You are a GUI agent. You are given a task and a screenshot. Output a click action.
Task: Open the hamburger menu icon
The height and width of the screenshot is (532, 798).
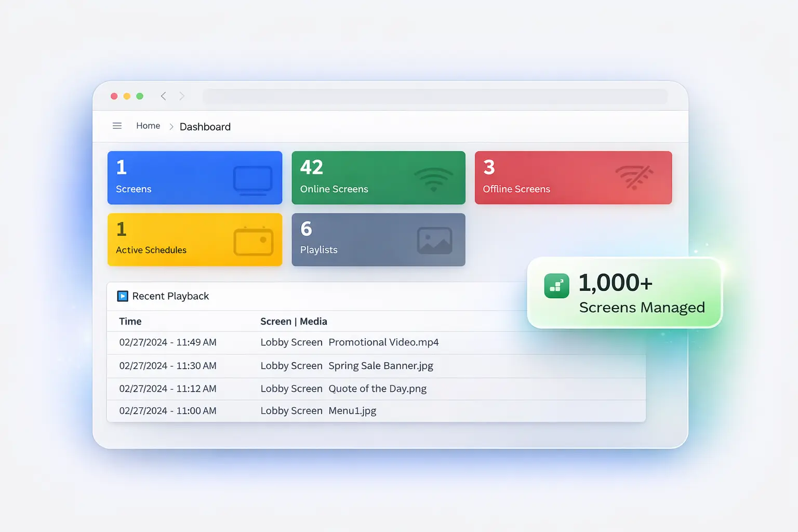pos(117,126)
